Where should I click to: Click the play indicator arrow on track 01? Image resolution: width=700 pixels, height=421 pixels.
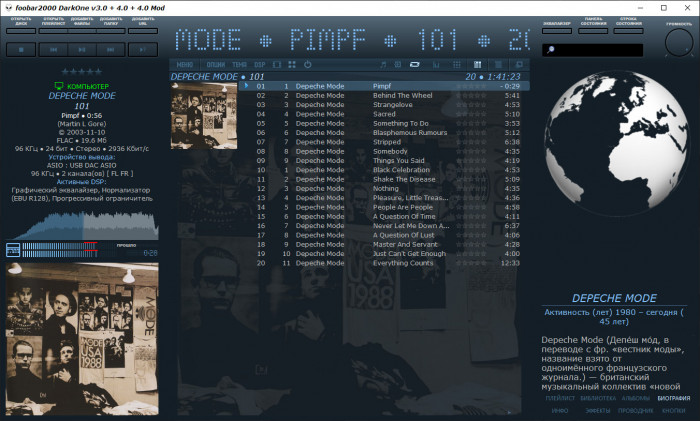[x=246, y=86]
